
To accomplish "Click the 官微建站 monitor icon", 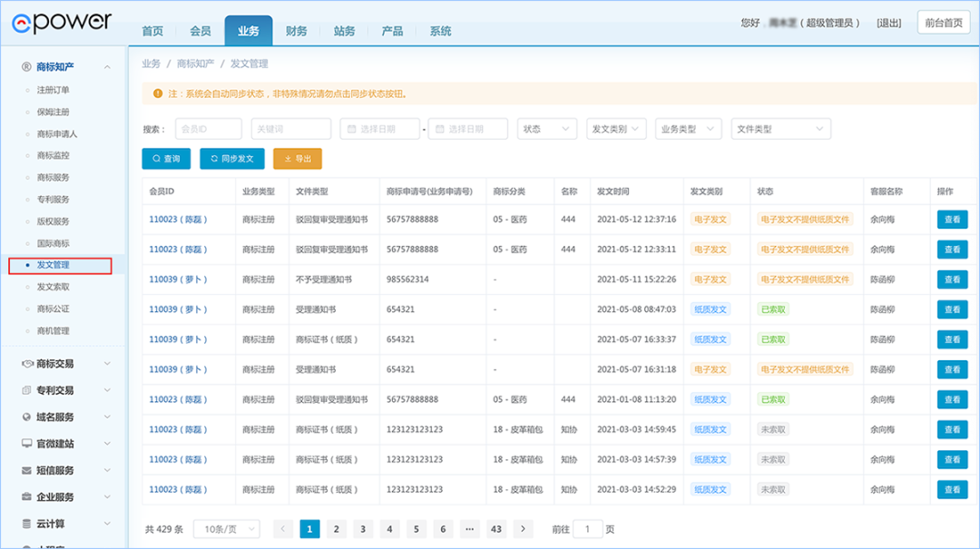I will [27, 444].
